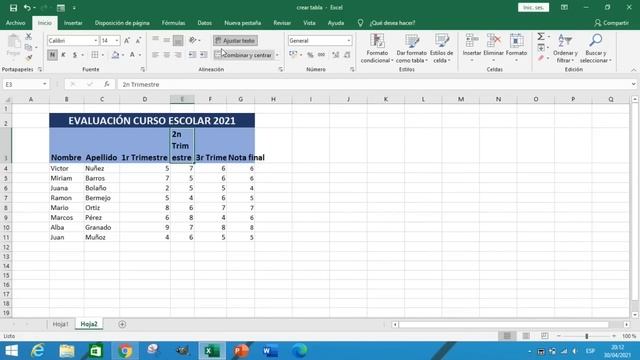Screen dimensions: 640x360
Task: Open the font size 14 dropdown
Action: (x=117, y=40)
